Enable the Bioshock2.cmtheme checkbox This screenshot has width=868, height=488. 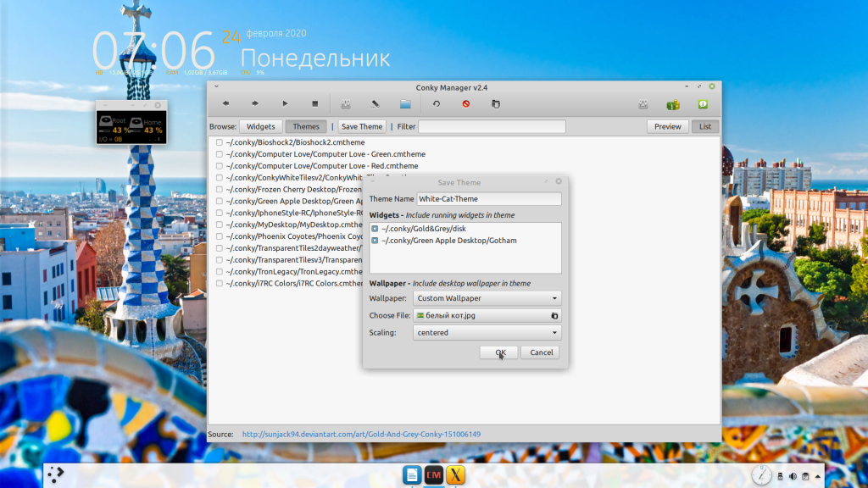click(x=220, y=142)
